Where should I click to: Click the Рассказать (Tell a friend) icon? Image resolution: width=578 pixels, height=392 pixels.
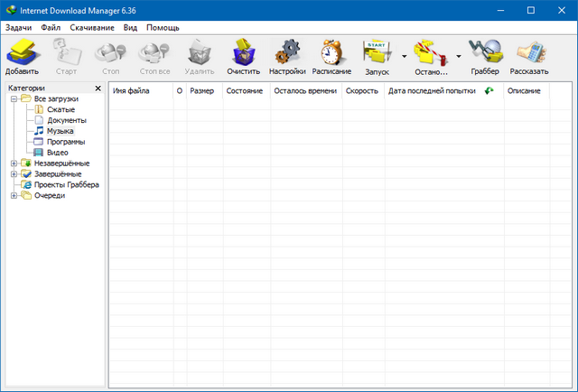click(528, 56)
